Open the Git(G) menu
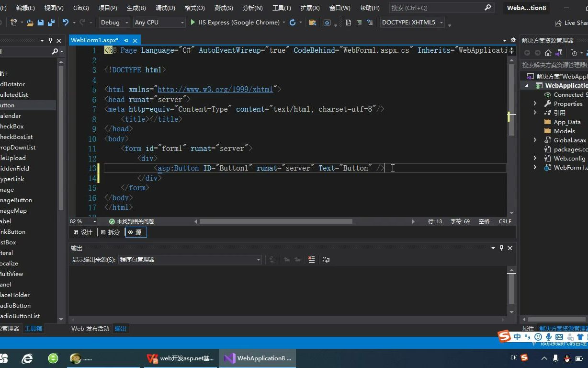The image size is (588, 368). pyautogui.click(x=81, y=8)
